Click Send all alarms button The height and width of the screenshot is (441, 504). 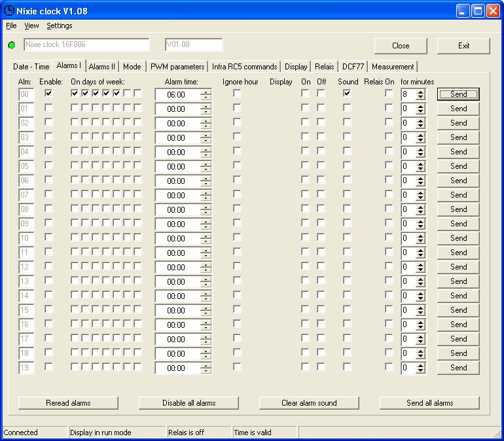click(x=429, y=403)
